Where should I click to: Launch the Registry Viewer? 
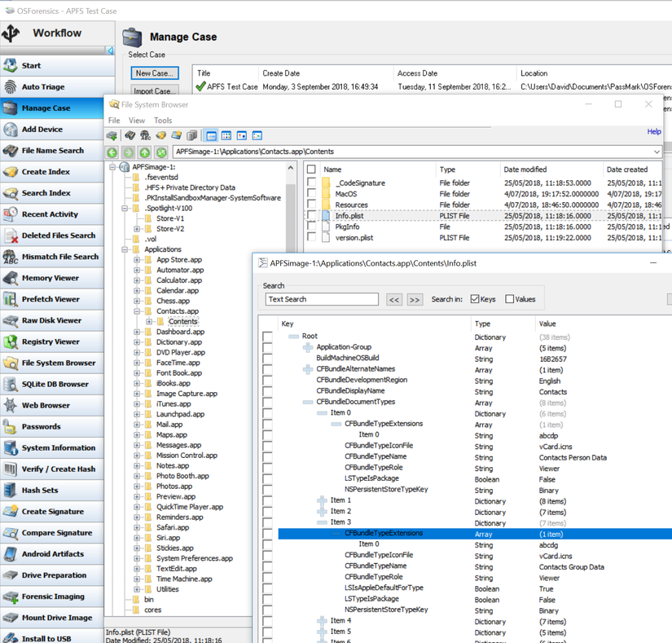tap(52, 341)
